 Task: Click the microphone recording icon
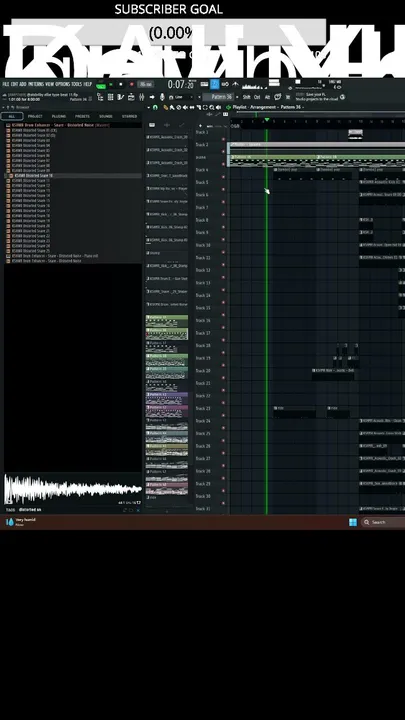click(x=162, y=97)
